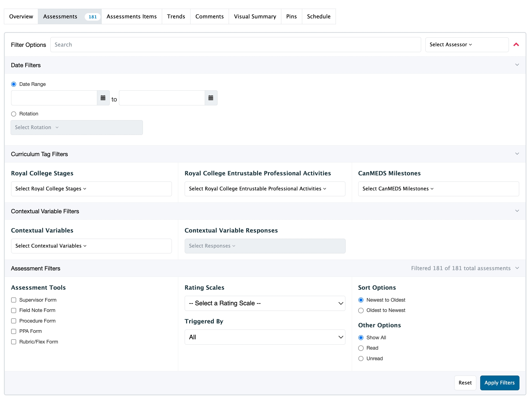Collapse the Assessment Filters section
532x397 pixels.
point(517,268)
